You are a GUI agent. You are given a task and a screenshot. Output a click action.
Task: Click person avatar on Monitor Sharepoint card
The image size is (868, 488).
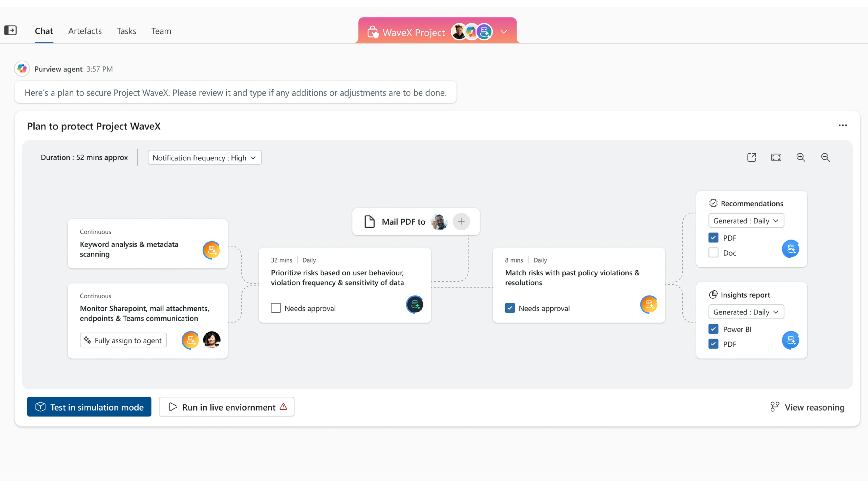point(212,340)
